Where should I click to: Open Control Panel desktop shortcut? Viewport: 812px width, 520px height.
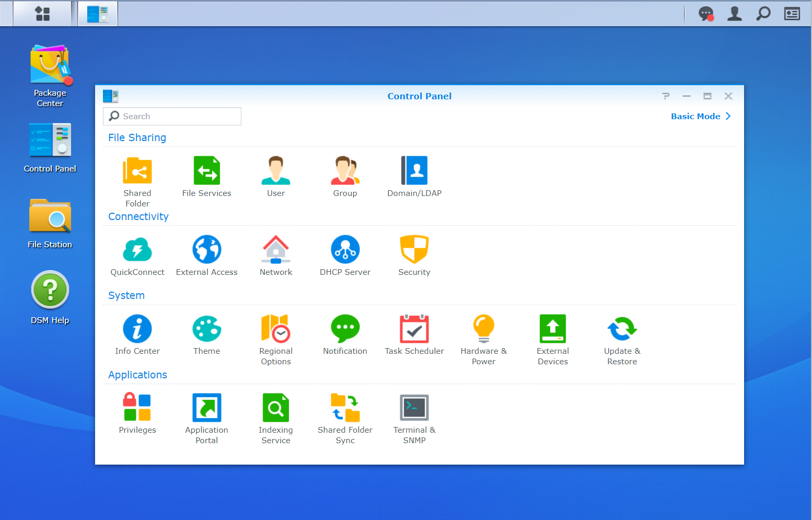[x=50, y=140]
